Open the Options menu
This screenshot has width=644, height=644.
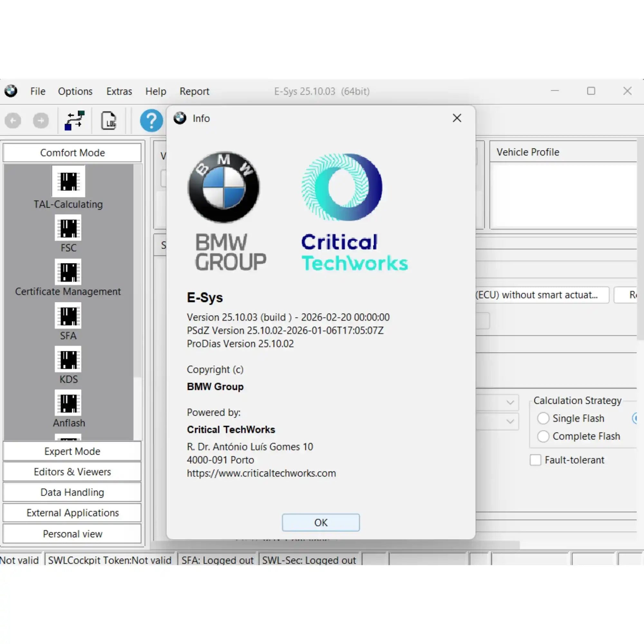(x=75, y=91)
